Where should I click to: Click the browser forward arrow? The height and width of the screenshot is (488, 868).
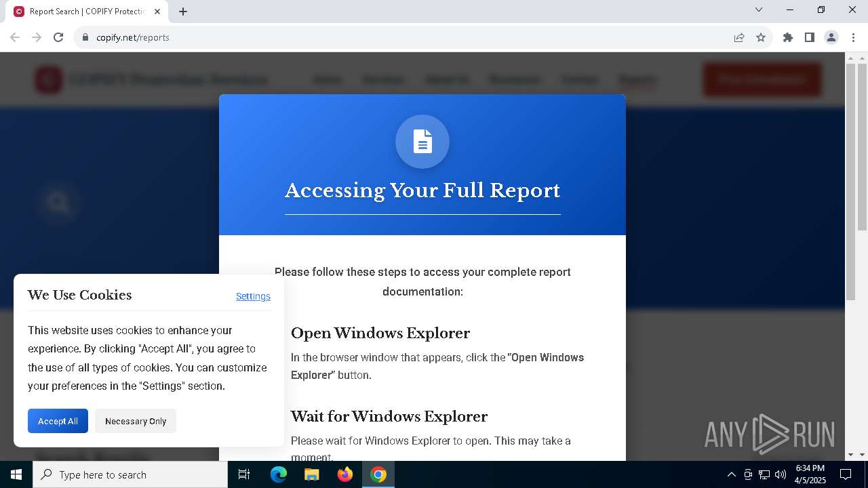tap(37, 37)
